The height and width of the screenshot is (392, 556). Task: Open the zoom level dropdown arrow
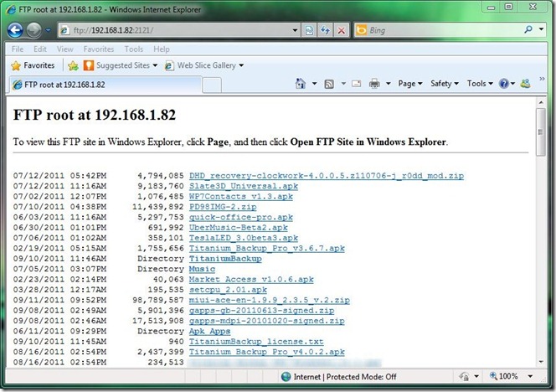tap(530, 376)
